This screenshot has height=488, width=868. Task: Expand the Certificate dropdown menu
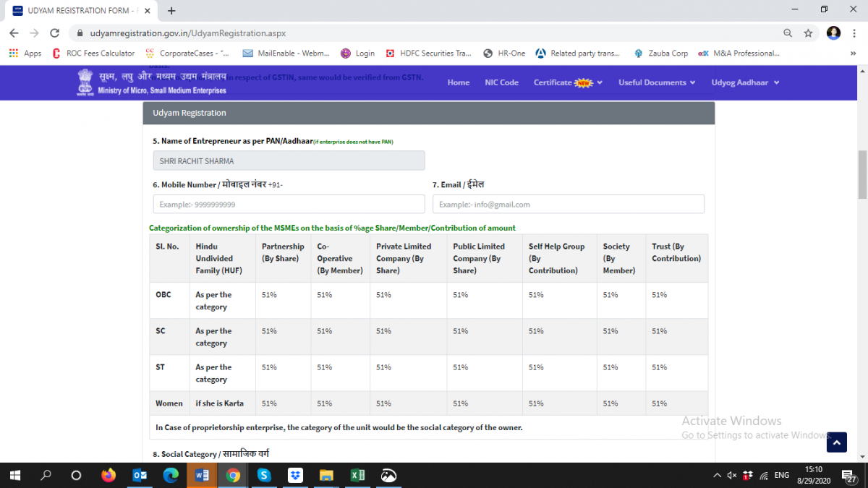coord(568,82)
